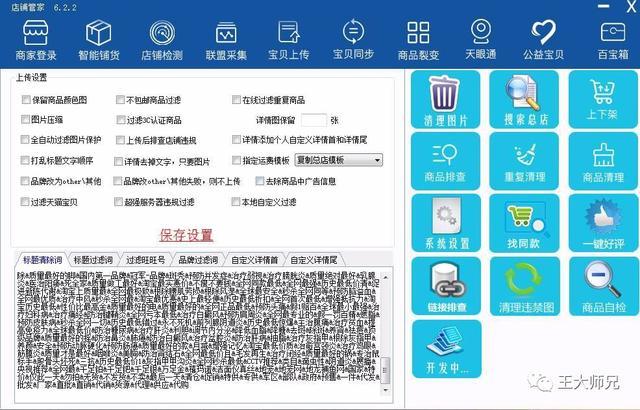
Task: Toggle 打乱标题文字顺序 checkbox
Action: tap(25, 160)
